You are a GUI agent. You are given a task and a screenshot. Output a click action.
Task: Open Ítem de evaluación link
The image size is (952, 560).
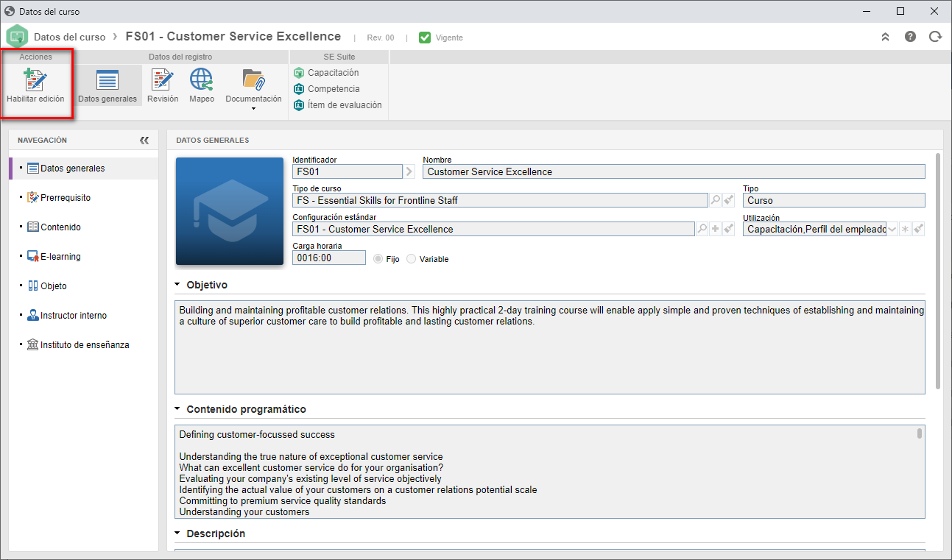(337, 105)
